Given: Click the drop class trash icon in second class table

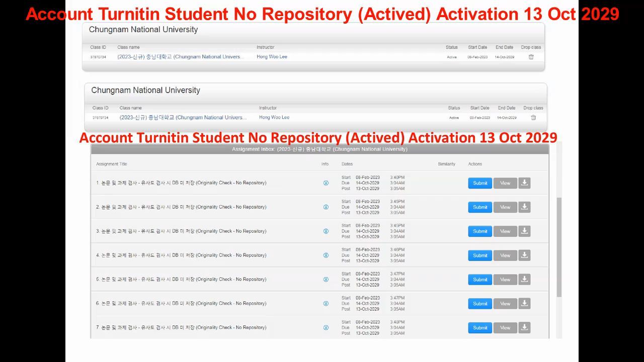Looking at the screenshot, I should coord(533,118).
